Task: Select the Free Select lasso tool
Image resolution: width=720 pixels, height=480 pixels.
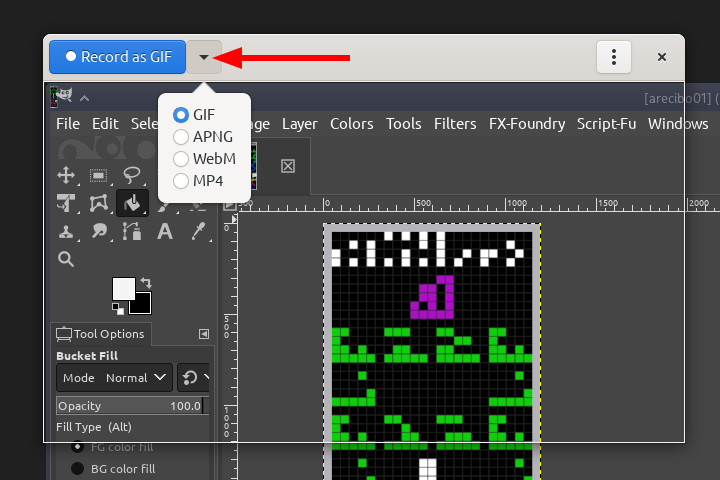Action: pos(132,175)
